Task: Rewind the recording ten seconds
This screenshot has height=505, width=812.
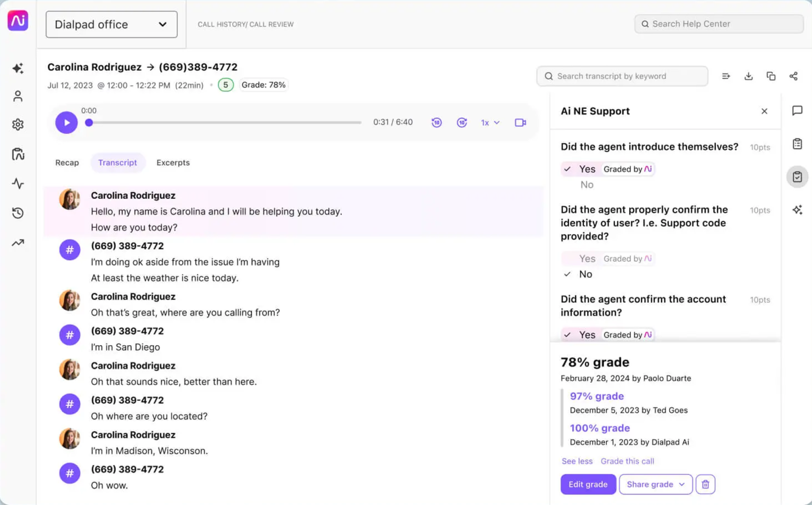Action: (437, 122)
